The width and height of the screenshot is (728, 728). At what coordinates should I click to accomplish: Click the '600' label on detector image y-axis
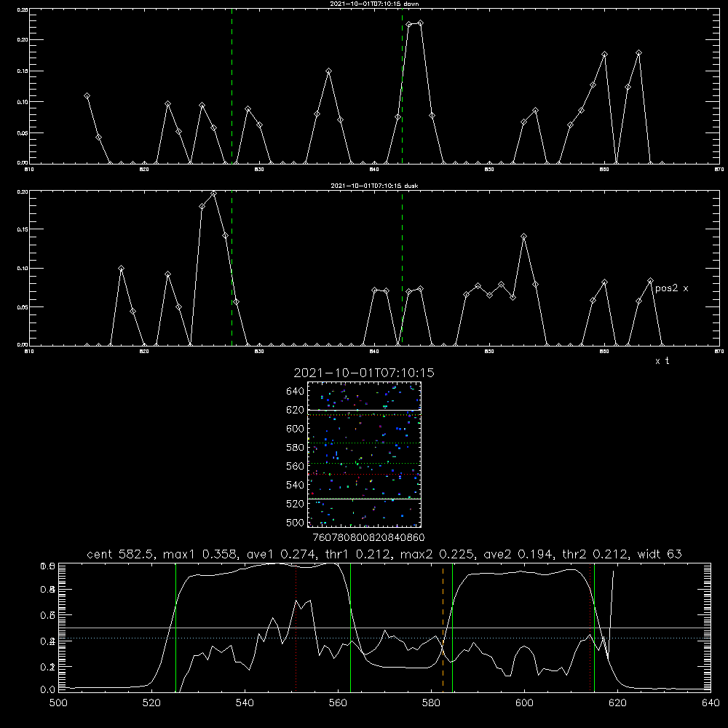tap(296, 429)
